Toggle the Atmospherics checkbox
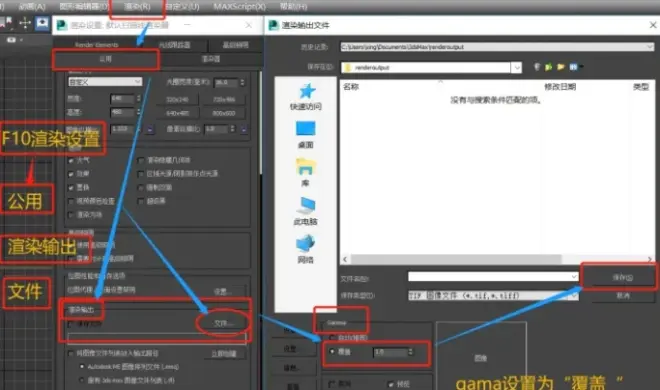Viewport: 660px width, 390px height. click(71, 160)
